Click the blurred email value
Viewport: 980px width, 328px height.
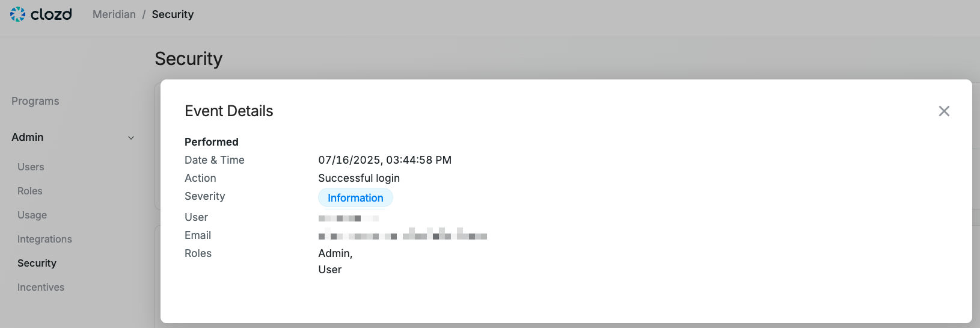coord(403,235)
